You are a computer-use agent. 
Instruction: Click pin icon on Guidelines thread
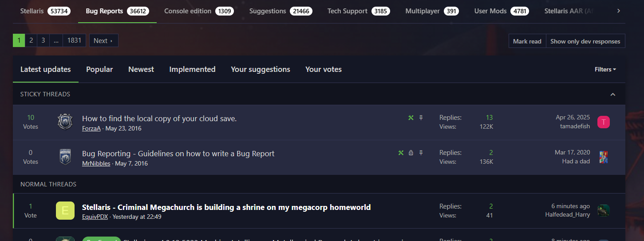(x=421, y=153)
